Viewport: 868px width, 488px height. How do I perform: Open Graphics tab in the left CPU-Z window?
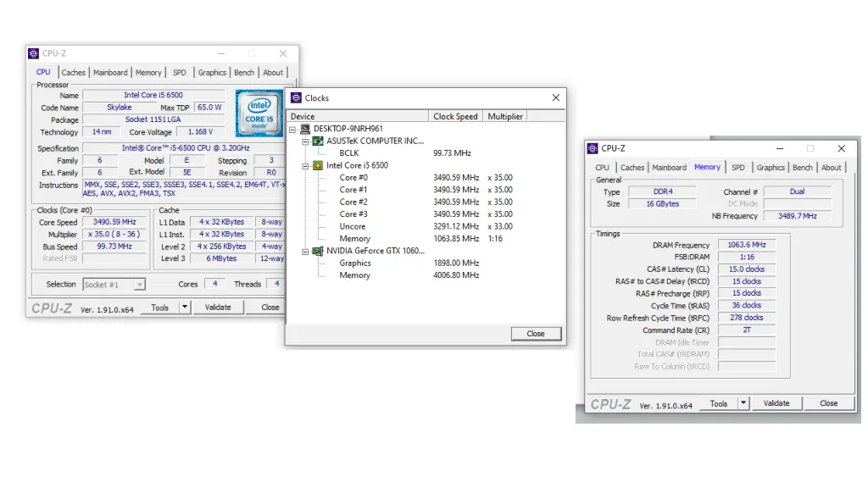pos(212,73)
